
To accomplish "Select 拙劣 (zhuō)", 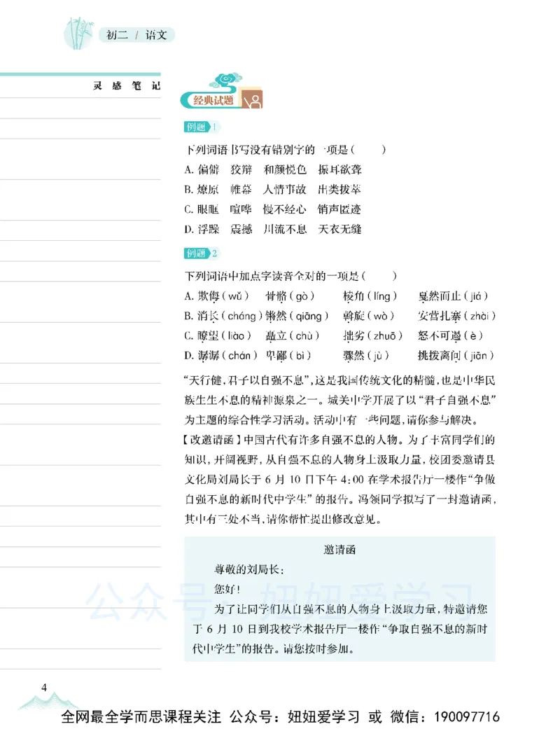I will (372, 335).
